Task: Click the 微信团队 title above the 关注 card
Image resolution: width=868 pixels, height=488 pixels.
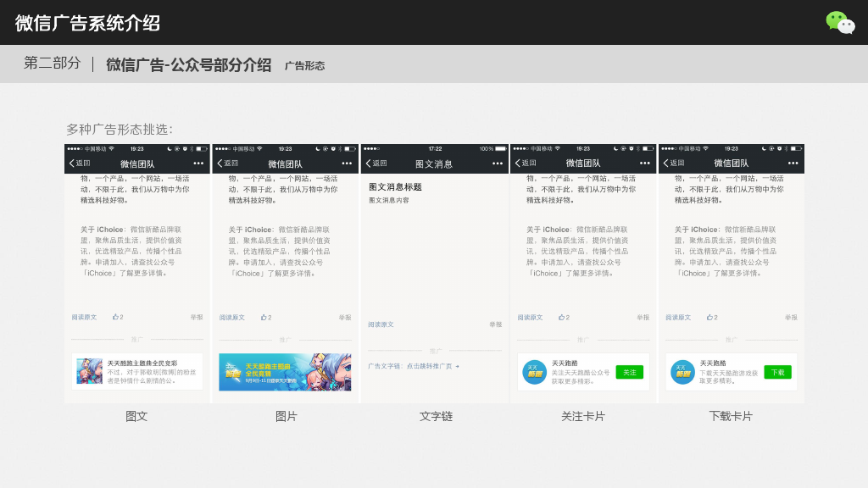Action: click(583, 164)
